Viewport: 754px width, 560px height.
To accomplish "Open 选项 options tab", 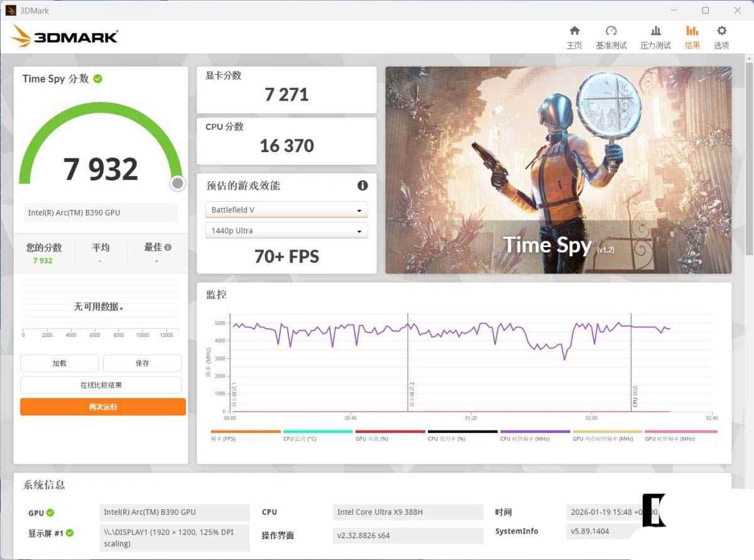I will coord(721,38).
